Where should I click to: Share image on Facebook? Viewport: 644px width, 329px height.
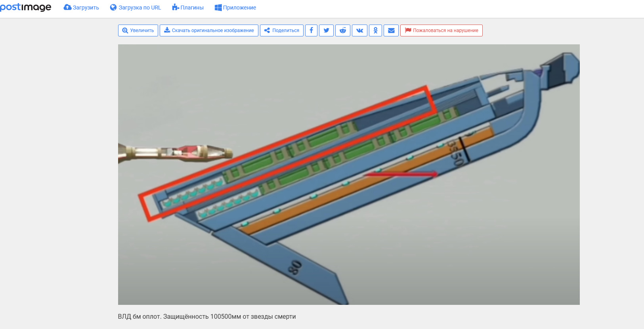click(311, 30)
